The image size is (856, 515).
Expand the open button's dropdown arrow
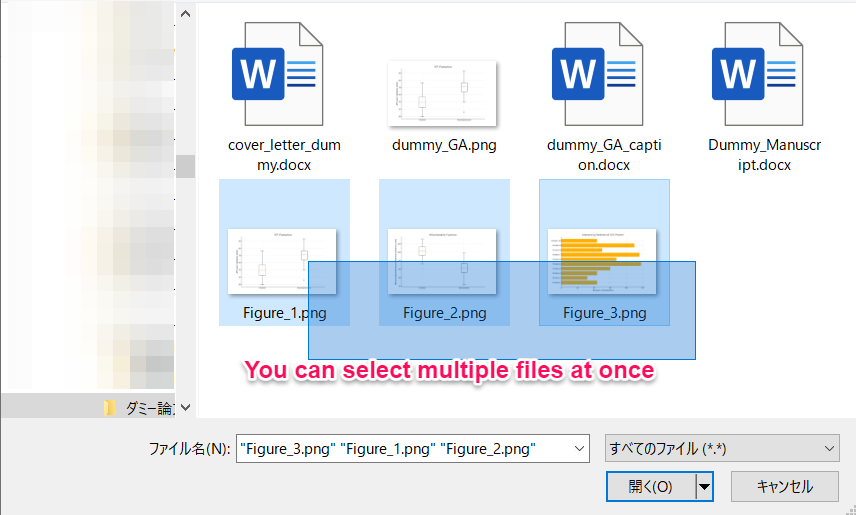point(705,486)
